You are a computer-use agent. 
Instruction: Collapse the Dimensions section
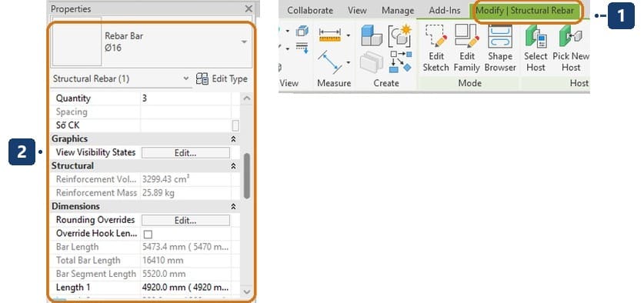[233, 207]
